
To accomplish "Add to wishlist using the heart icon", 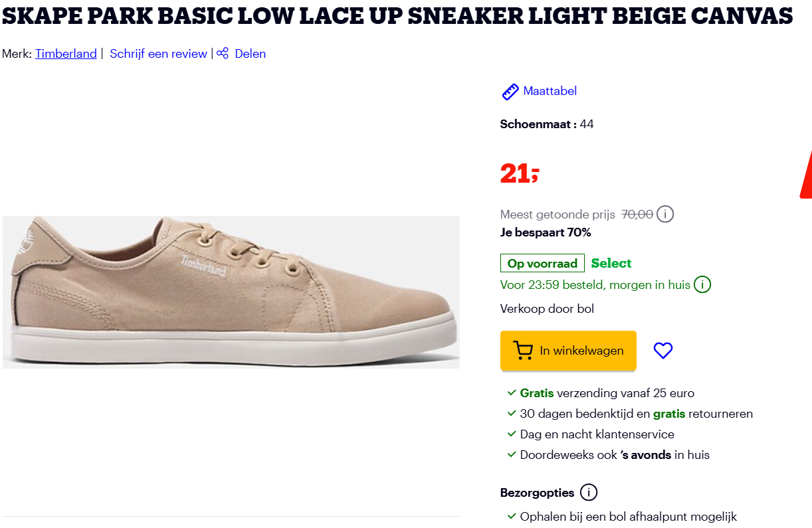I will point(662,350).
